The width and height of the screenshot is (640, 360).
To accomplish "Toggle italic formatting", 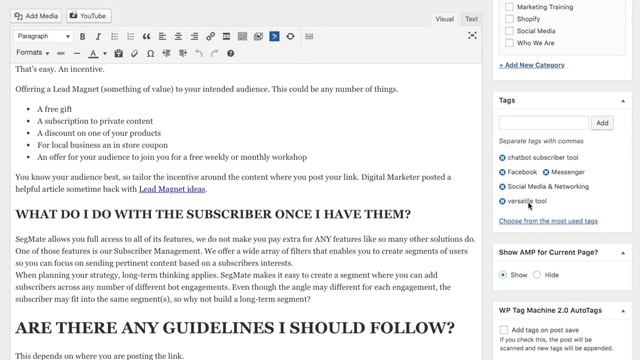I will pyautogui.click(x=98, y=36).
